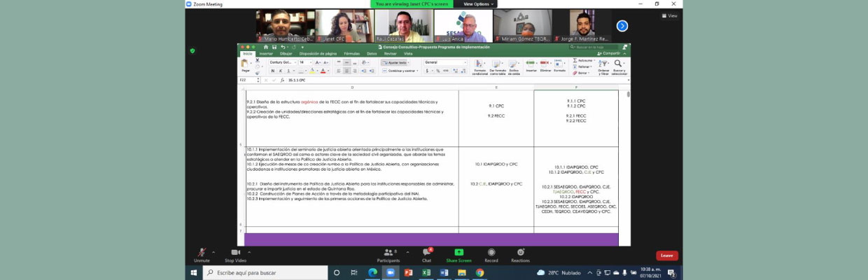Click Janet CPC's video thumbnail
Viewport: 868px width, 280px height.
(344, 26)
